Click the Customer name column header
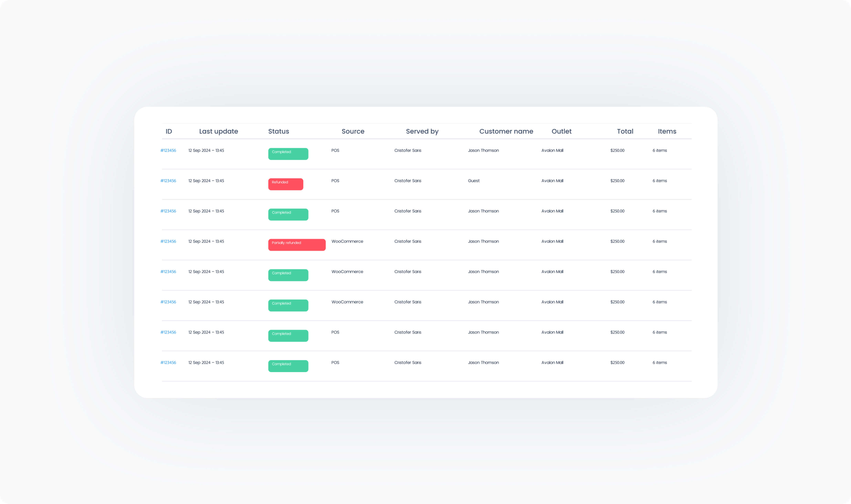 click(506, 131)
